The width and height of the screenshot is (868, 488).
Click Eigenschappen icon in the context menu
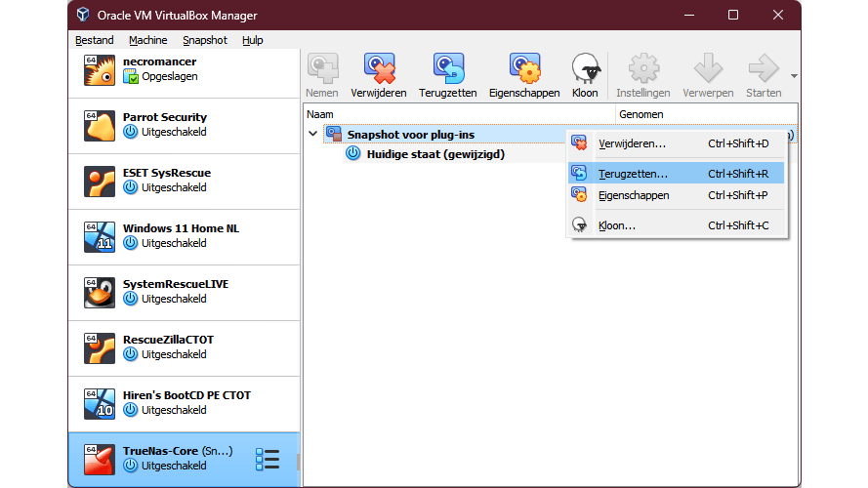tap(580, 195)
